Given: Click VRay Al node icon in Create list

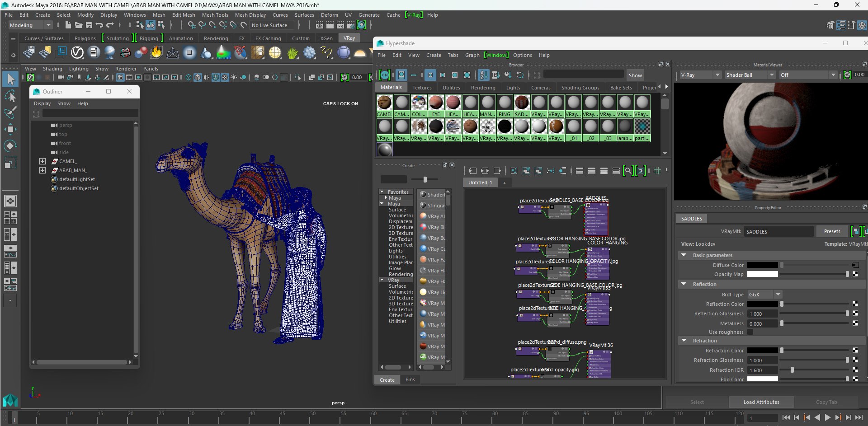Looking at the screenshot, I should [x=424, y=216].
